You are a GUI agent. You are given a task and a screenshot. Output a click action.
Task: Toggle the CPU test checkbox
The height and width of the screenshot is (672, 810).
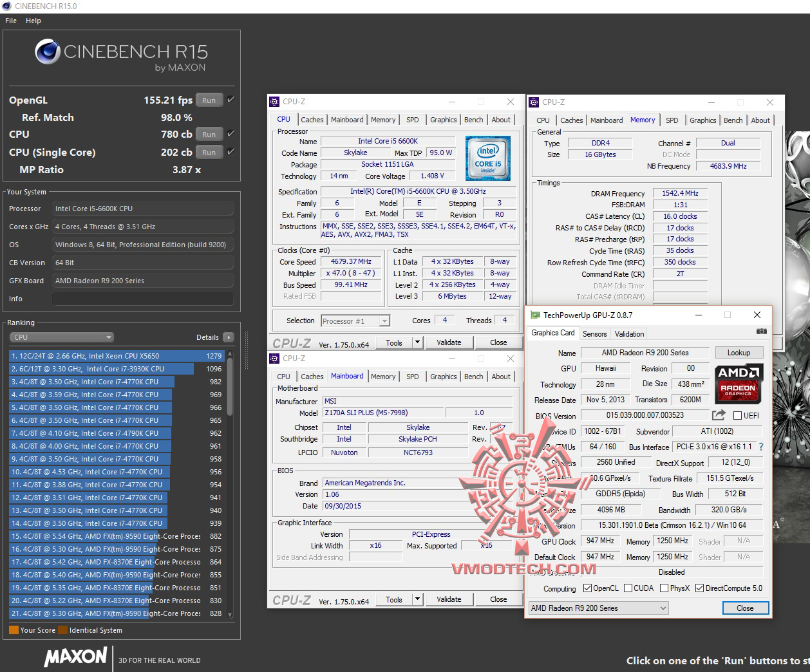coord(231,134)
